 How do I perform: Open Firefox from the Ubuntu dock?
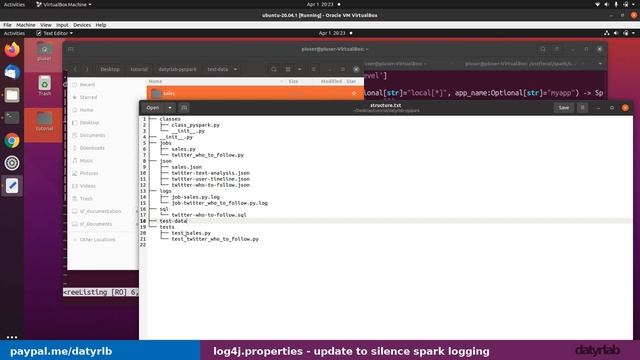(x=12, y=50)
